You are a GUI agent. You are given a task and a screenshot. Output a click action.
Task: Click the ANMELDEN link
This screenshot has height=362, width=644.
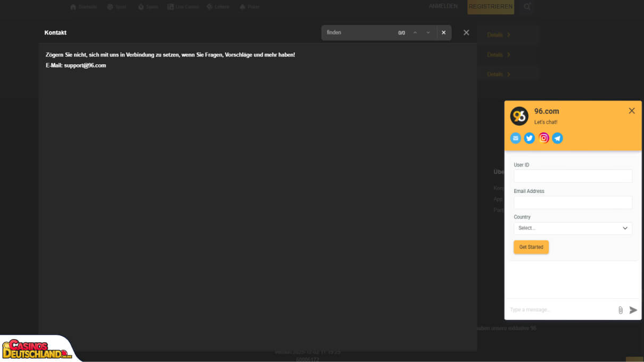[x=443, y=6]
